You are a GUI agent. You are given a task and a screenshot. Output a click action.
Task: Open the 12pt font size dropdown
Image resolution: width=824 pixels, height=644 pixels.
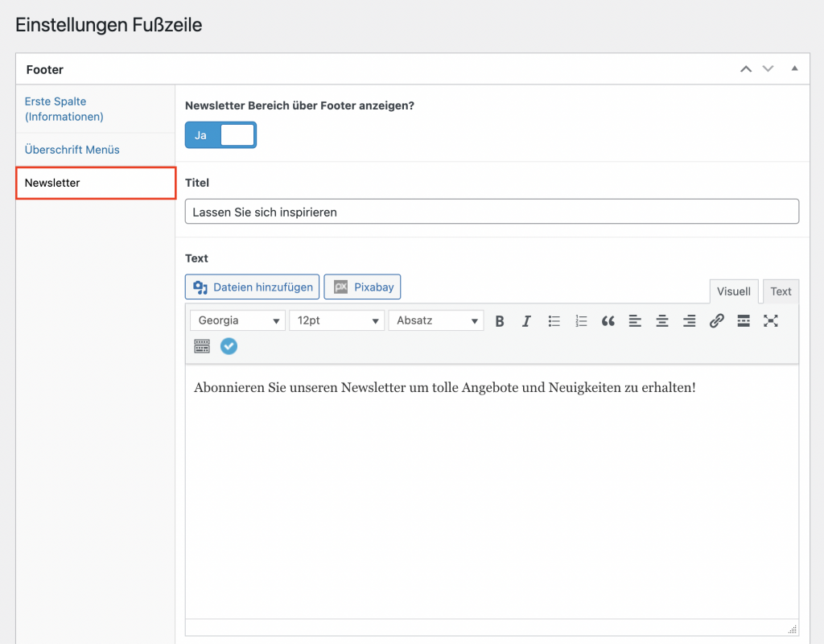coord(337,320)
